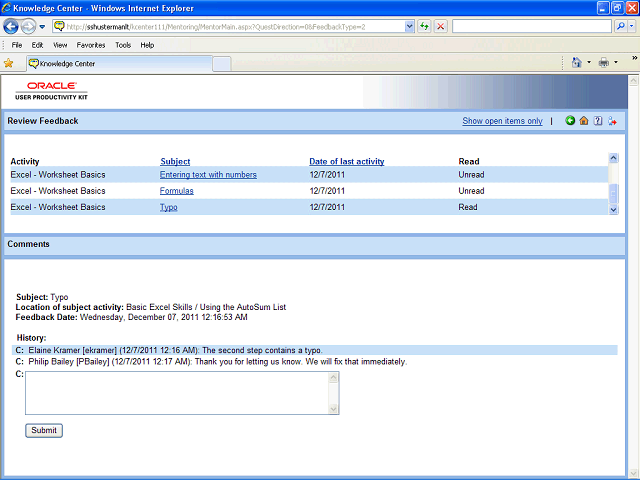Click the comment box scroll down arrow
The height and width of the screenshot is (480, 640).
pyautogui.click(x=333, y=409)
